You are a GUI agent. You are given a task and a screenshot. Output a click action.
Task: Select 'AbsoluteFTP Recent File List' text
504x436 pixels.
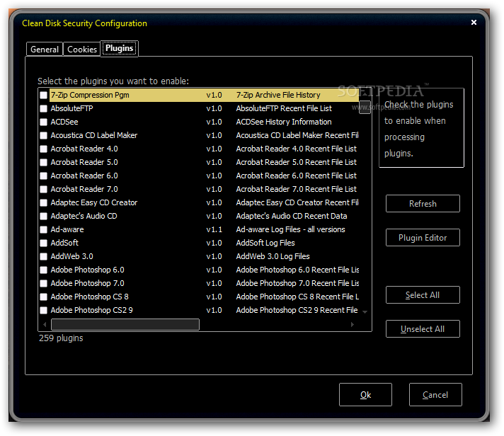click(x=284, y=108)
